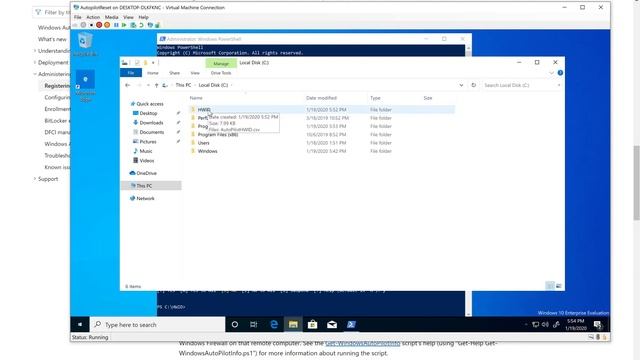Collapse the Administering section in docs sidebar
This screenshot has width=640, height=360.
click(x=35, y=74)
